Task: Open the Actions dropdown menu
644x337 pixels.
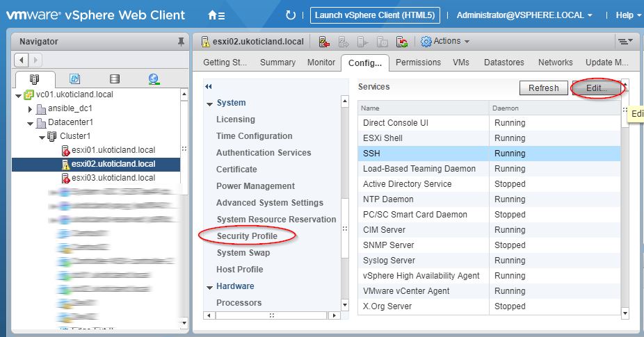Action: [451, 41]
